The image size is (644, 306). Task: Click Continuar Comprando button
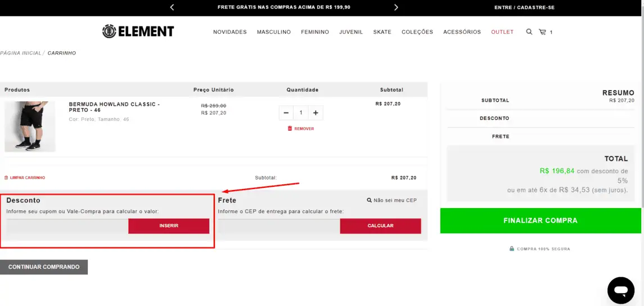44,267
